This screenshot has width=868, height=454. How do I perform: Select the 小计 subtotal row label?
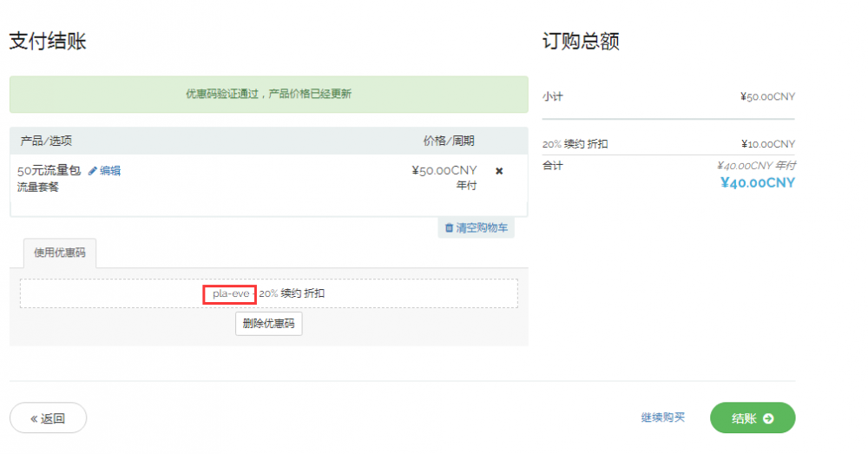[x=552, y=96]
